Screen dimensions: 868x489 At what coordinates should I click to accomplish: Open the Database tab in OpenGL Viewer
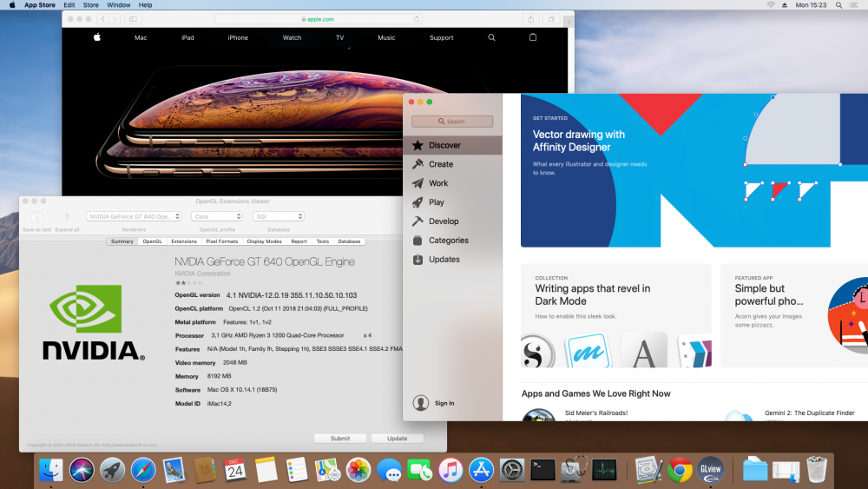point(349,241)
